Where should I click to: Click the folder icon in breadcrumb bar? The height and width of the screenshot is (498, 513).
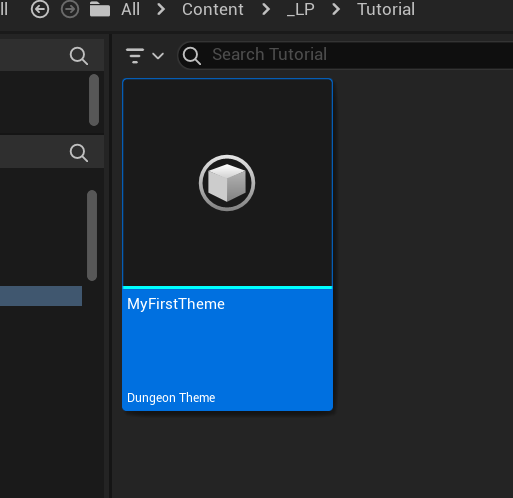(x=100, y=9)
